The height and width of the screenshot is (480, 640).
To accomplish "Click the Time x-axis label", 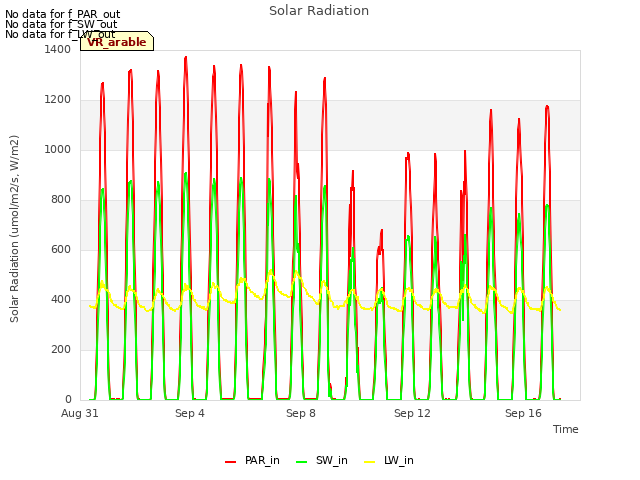I will pos(565,429).
